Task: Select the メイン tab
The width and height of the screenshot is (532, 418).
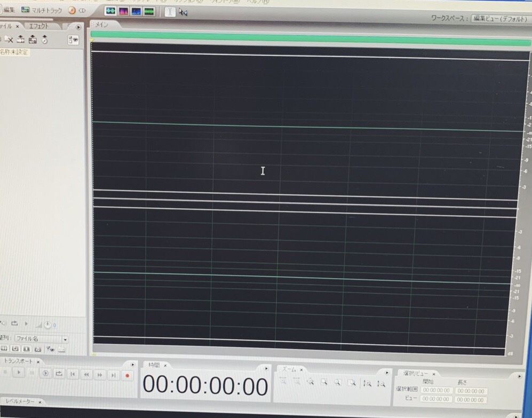Action: pyautogui.click(x=102, y=25)
